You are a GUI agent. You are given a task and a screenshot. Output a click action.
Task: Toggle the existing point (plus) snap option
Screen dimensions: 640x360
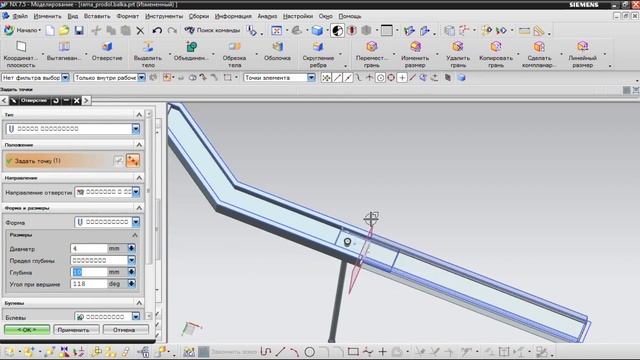pos(402,78)
